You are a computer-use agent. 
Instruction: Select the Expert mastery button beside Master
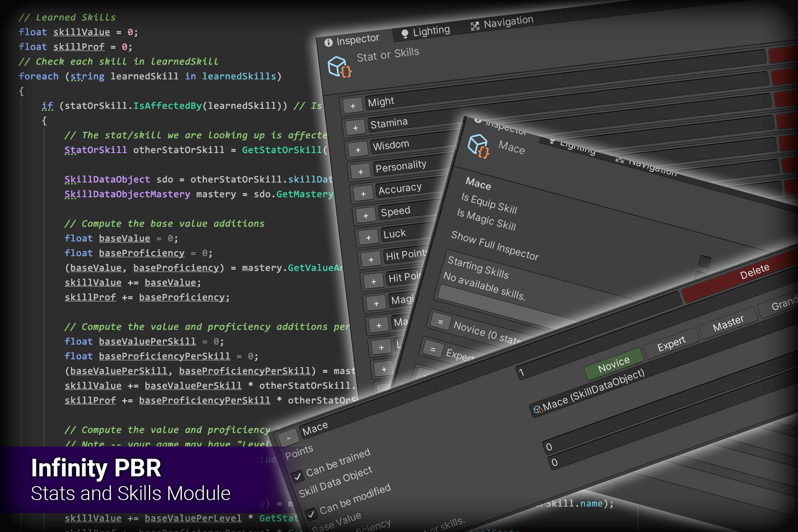pyautogui.click(x=671, y=344)
